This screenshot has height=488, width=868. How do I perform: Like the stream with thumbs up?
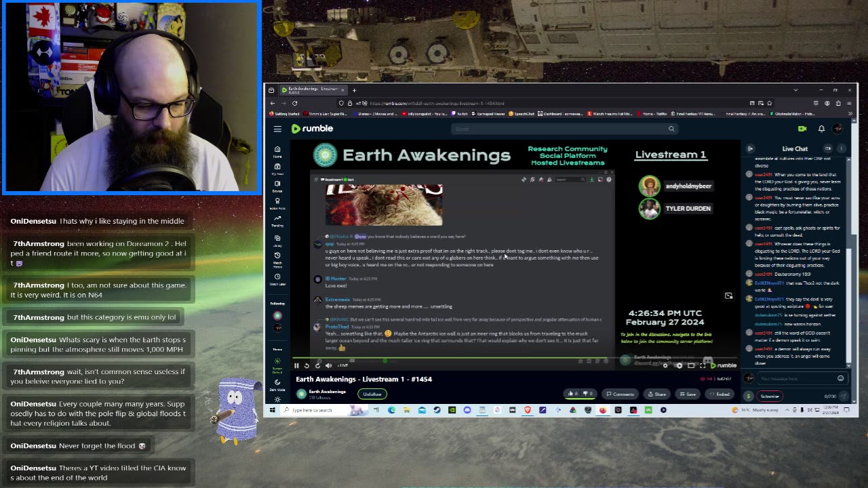pyautogui.click(x=572, y=394)
